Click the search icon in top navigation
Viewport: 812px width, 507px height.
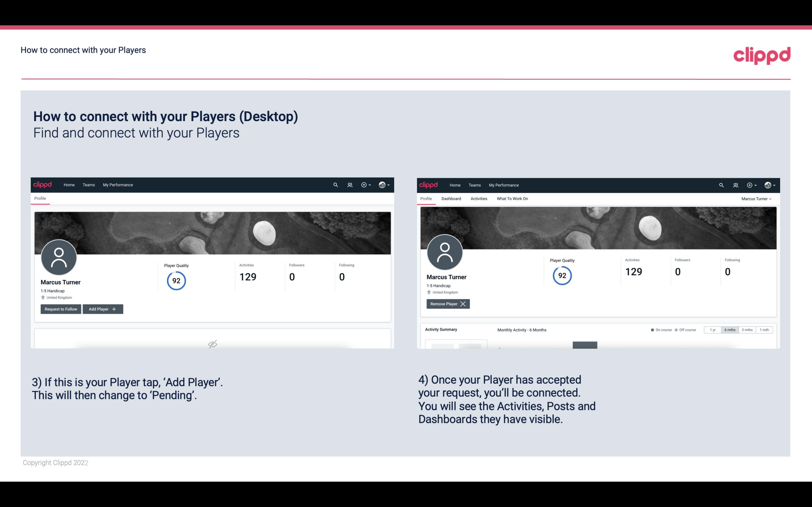(335, 184)
